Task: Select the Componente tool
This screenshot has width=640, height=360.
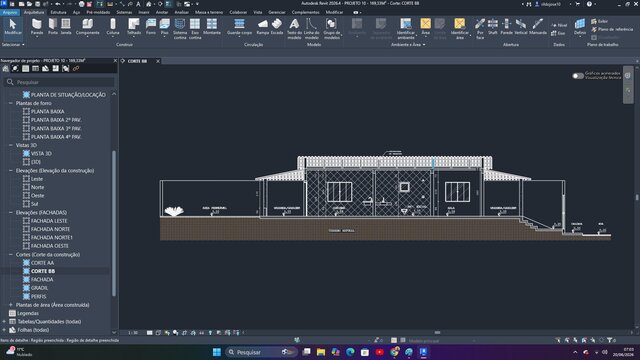Action: pyautogui.click(x=87, y=27)
